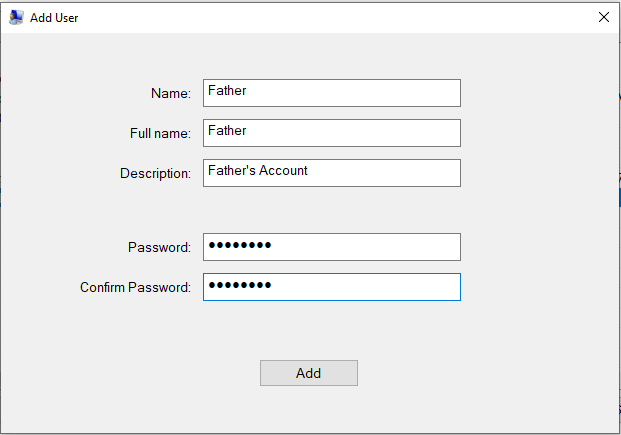Screen dimensions: 621x435
Task: Click the "Add User" title text
Action: (54, 18)
